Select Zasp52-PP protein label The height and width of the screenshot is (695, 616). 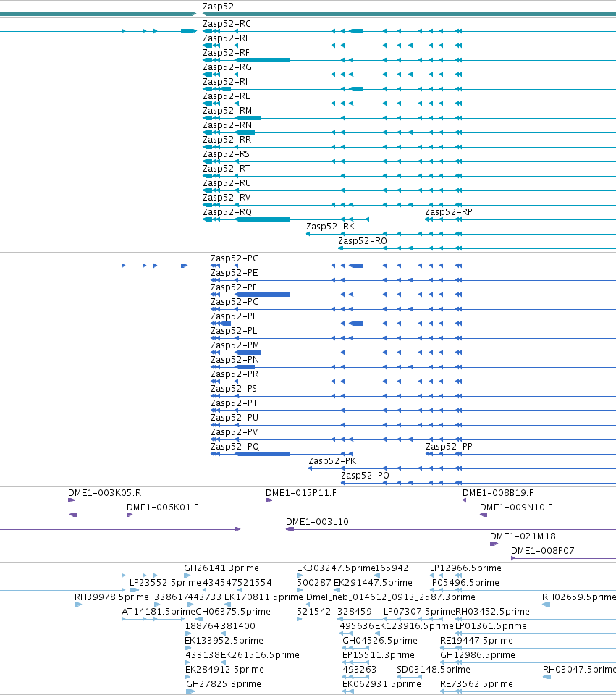click(x=449, y=447)
